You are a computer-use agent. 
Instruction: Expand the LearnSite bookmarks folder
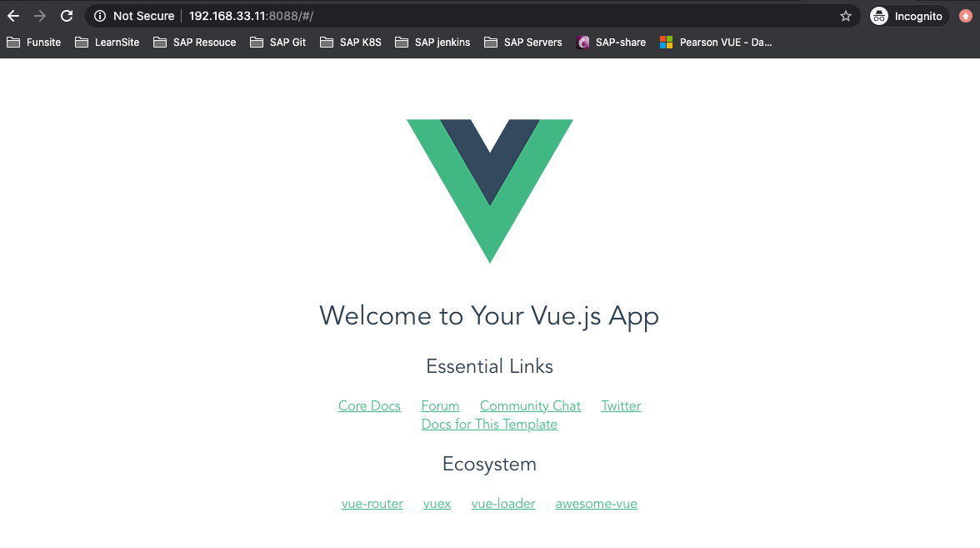[107, 43]
